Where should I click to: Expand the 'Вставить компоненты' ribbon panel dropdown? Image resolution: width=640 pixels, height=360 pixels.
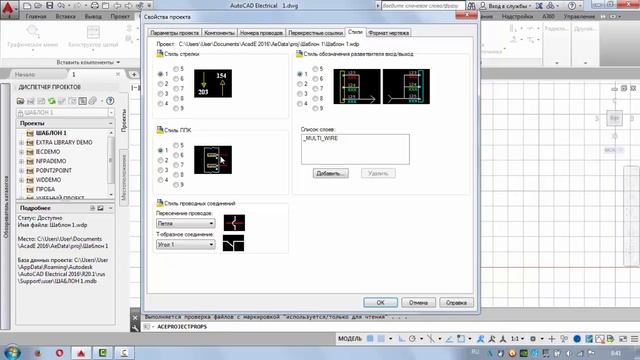pyautogui.click(x=88, y=62)
